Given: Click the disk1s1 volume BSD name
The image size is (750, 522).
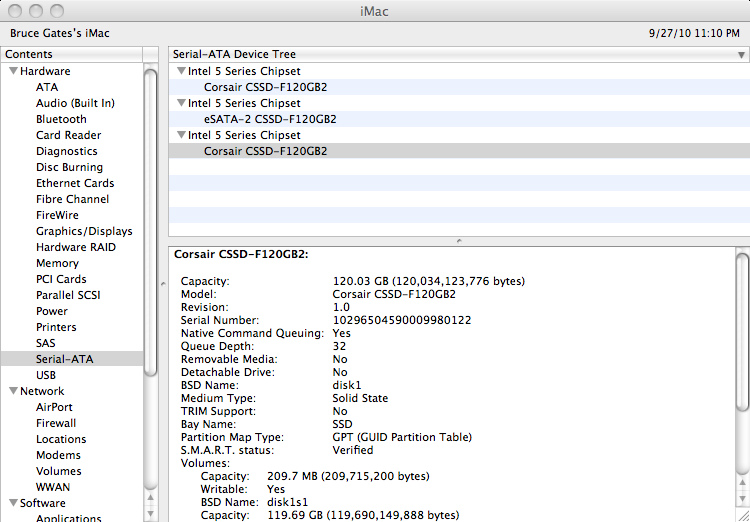Looking at the screenshot, I should pos(287,502).
